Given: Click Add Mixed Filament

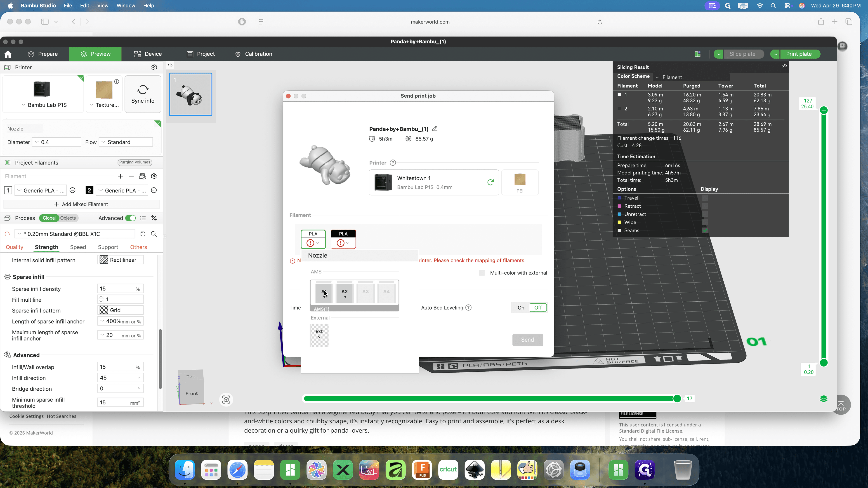Looking at the screenshot, I should coord(81,204).
